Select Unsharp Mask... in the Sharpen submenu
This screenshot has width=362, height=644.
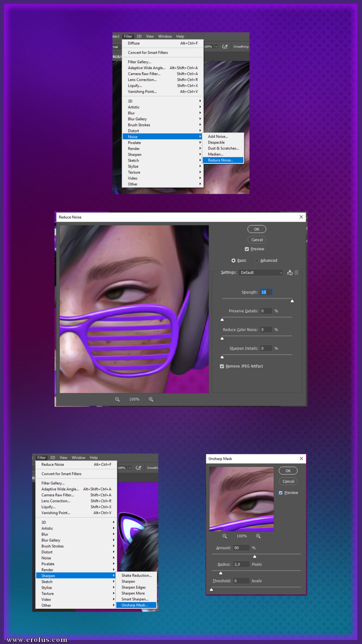(136, 605)
